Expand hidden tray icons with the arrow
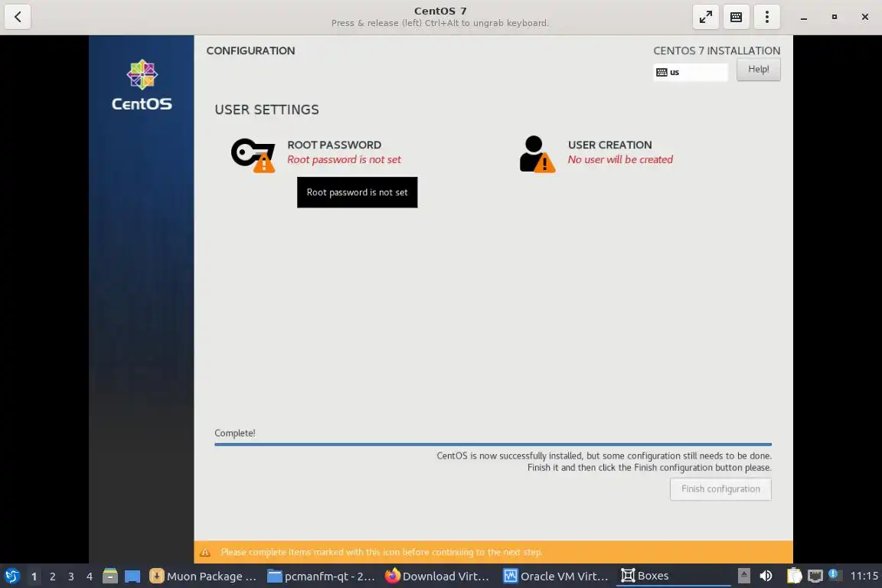 [x=743, y=576]
